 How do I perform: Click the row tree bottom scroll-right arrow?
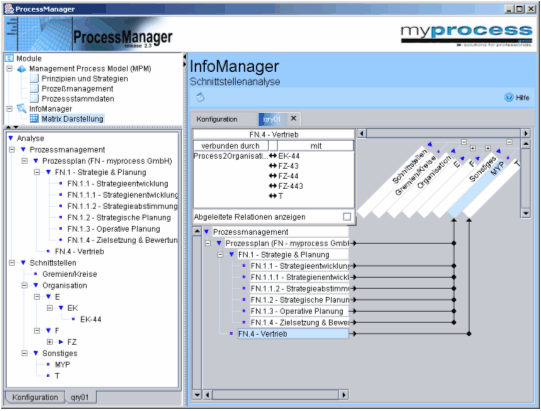click(x=344, y=395)
